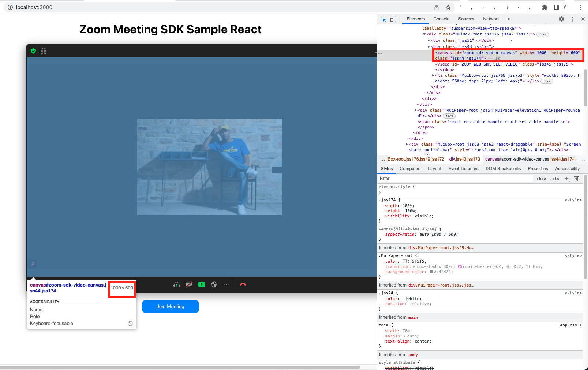Collapse the MuiBox-root jss176 div node
The width and height of the screenshot is (588, 370).
pyautogui.click(x=424, y=34)
